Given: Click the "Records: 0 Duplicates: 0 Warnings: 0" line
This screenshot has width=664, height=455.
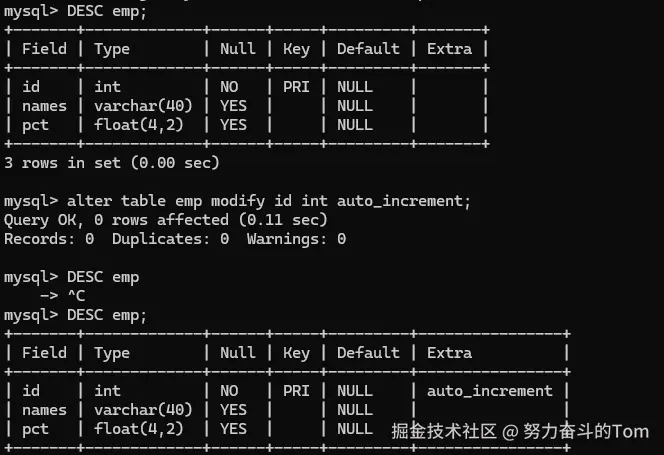Looking at the screenshot, I should tap(175, 238).
